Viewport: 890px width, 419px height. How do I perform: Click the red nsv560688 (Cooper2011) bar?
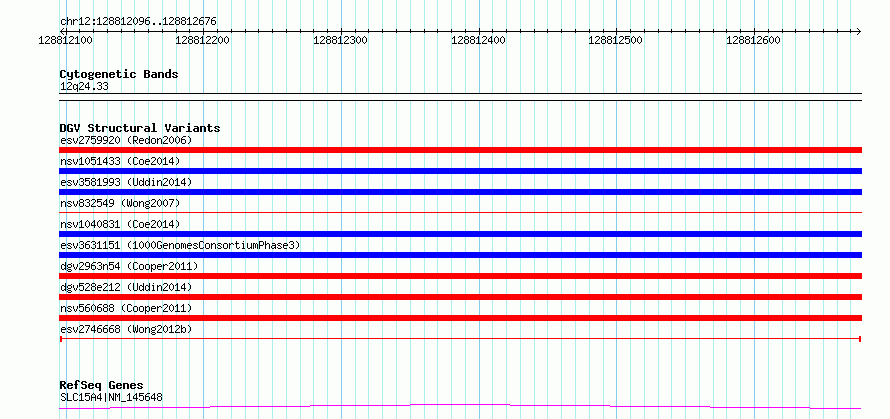(x=460, y=318)
